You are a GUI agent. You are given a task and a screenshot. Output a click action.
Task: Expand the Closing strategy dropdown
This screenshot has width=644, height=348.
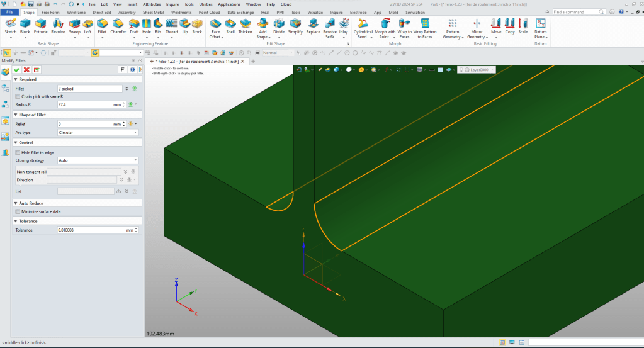click(x=98, y=160)
